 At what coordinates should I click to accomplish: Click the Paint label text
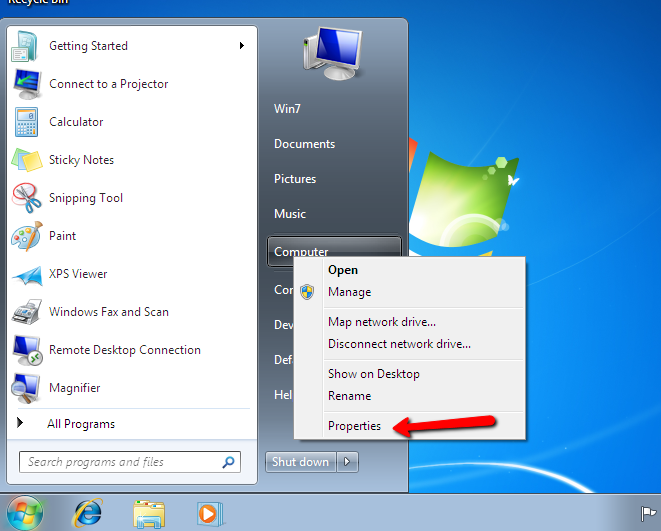(62, 236)
